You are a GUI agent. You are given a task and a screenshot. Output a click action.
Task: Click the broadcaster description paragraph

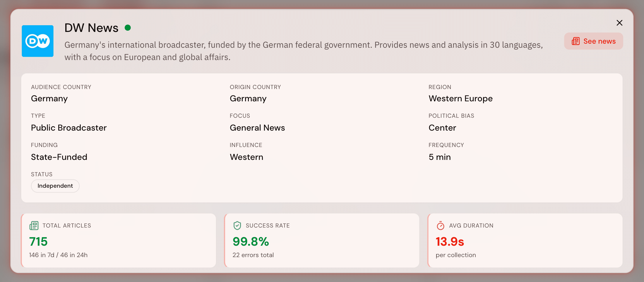[304, 51]
